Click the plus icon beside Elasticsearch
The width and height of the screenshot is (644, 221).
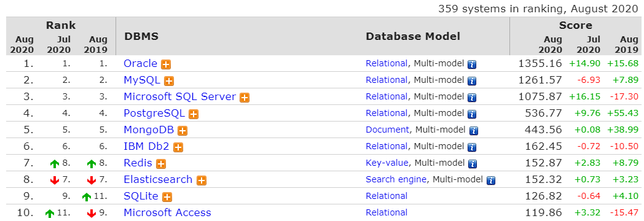[x=202, y=180]
